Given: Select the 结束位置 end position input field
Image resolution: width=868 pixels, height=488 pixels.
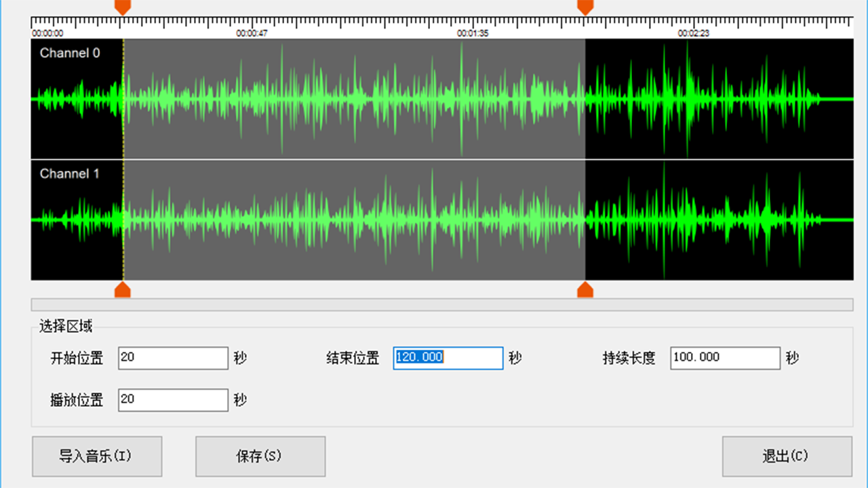Looking at the screenshot, I should [448, 358].
